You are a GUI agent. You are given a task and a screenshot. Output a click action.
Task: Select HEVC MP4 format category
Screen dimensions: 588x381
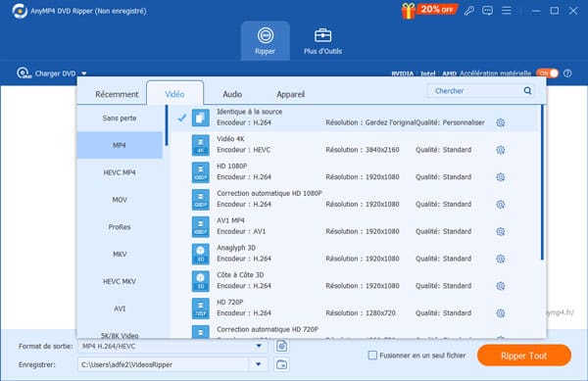tap(120, 172)
